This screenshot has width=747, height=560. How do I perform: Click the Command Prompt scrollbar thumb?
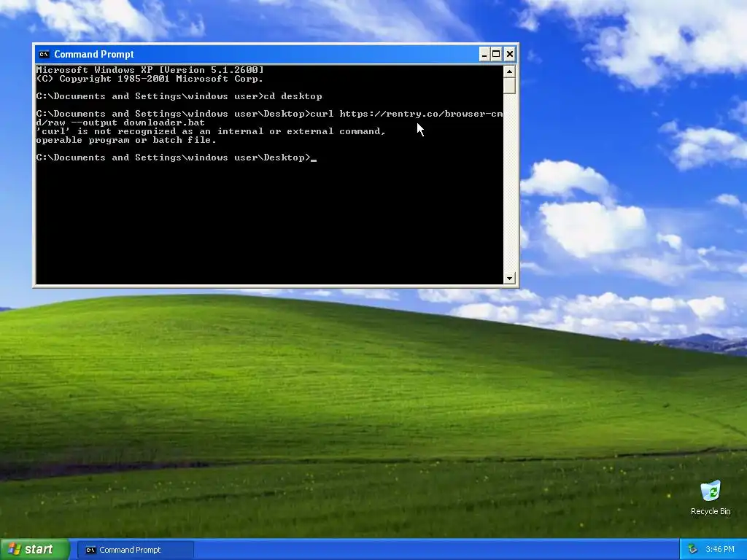(509, 86)
